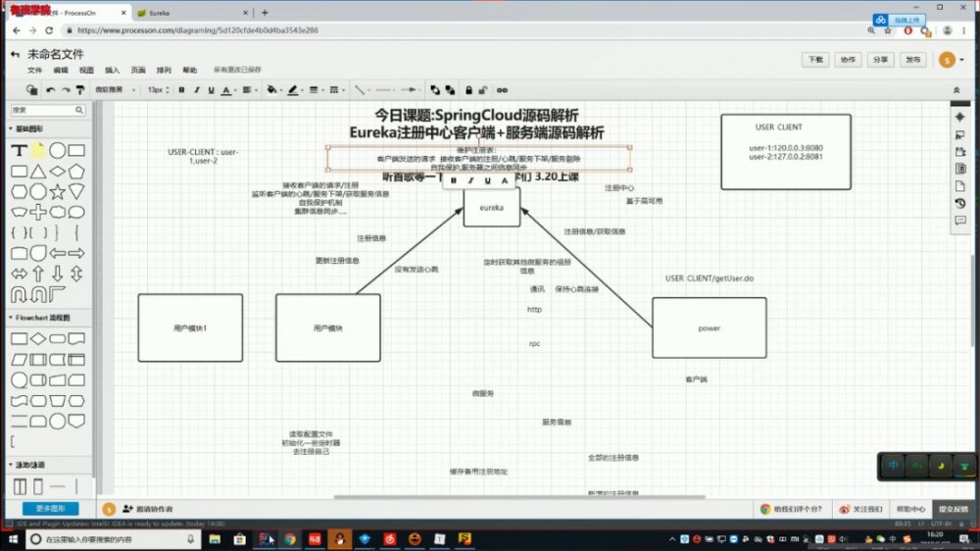Viewport: 980px width, 551px height.
Task: Open text alignment dropdown
Action: (x=248, y=90)
